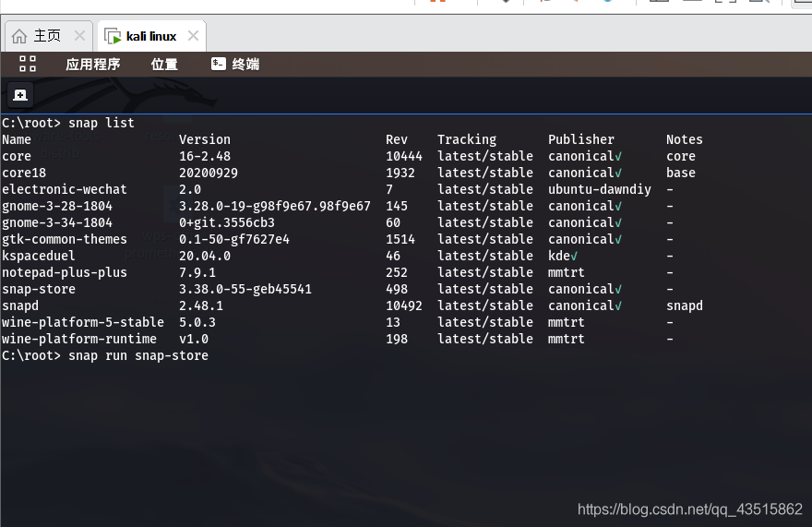Image resolution: width=812 pixels, height=527 pixels.
Task: Click the snap run snap-store command
Action: pos(138,355)
